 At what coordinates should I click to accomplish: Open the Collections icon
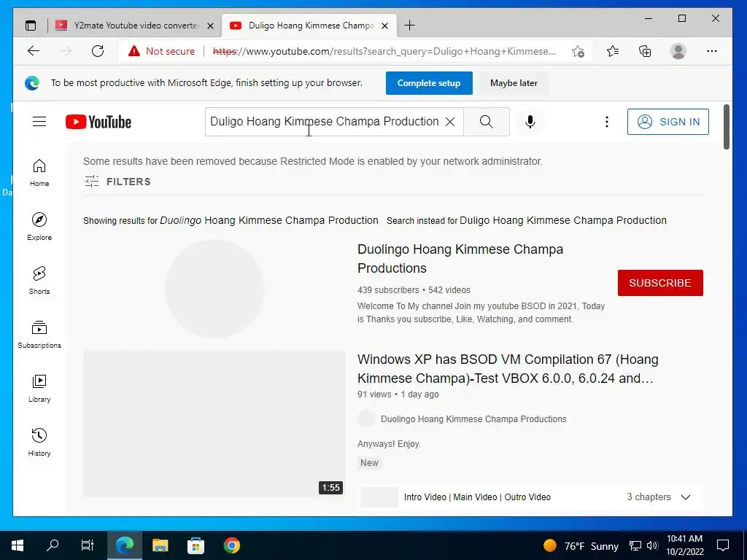pyautogui.click(x=645, y=51)
